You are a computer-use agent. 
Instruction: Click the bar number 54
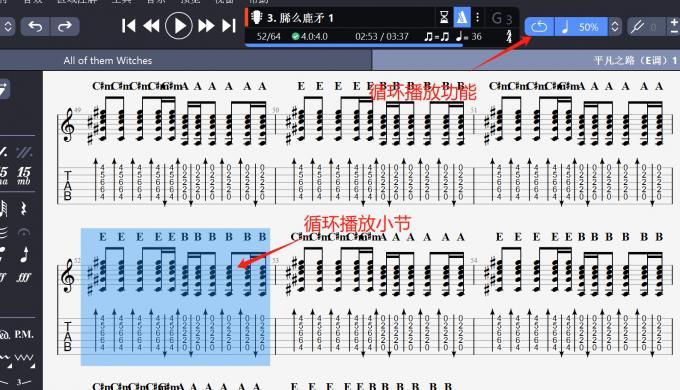(x=474, y=261)
